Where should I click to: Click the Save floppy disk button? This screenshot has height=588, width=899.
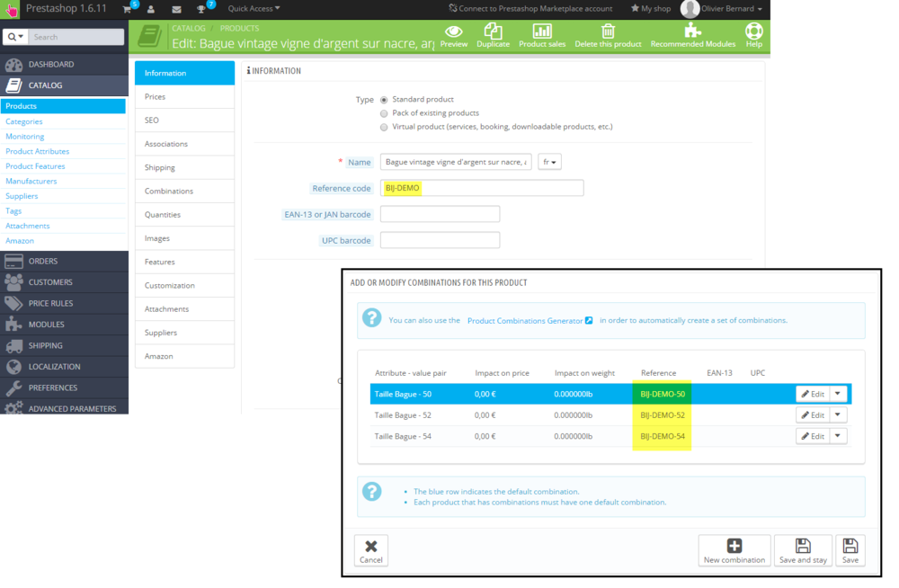point(850,551)
